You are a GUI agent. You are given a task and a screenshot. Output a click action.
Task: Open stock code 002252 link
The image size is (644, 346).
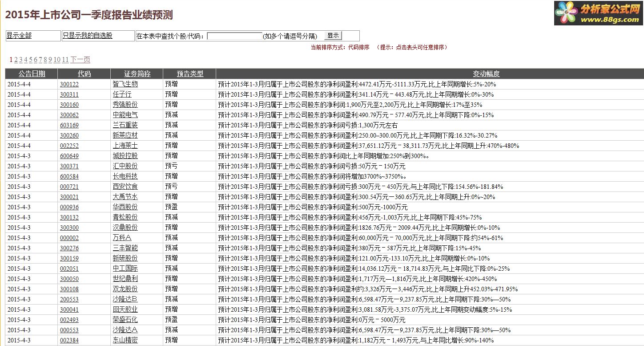tap(69, 146)
